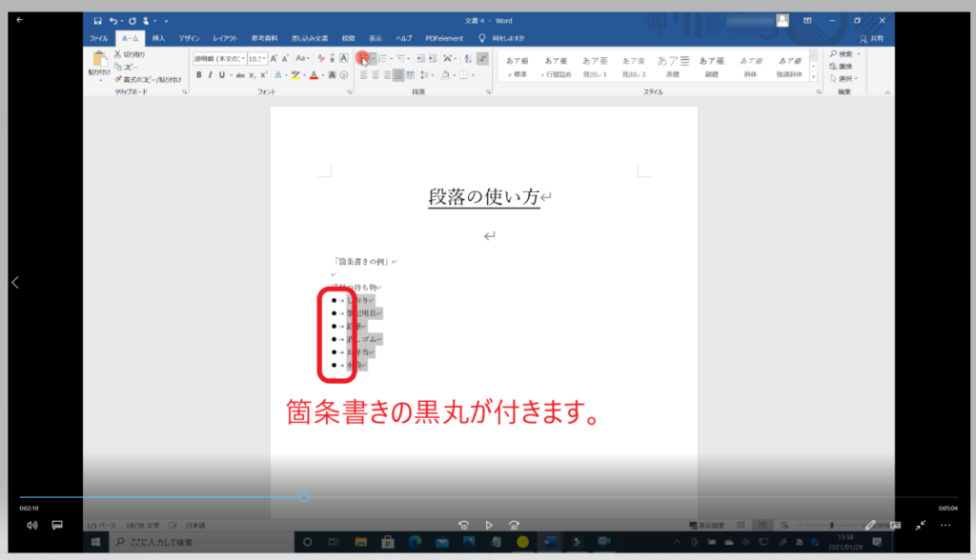Click the video progress bar seek handle
The image size is (976, 560).
304,497
